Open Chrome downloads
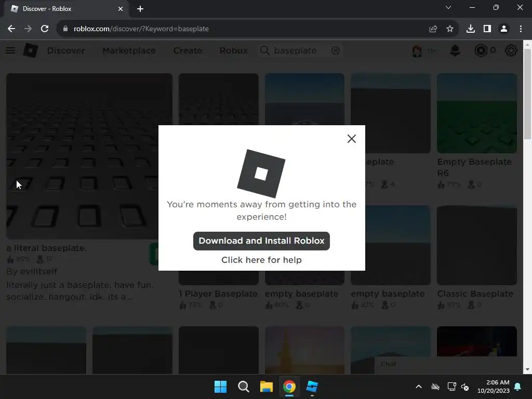Screen dimensions: 532x399 [x=471, y=29]
